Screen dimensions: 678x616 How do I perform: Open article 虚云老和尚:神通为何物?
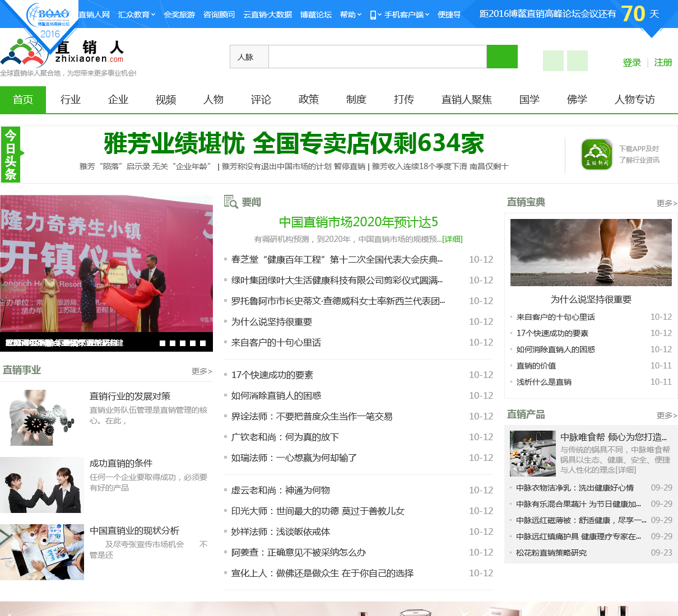coord(281,490)
